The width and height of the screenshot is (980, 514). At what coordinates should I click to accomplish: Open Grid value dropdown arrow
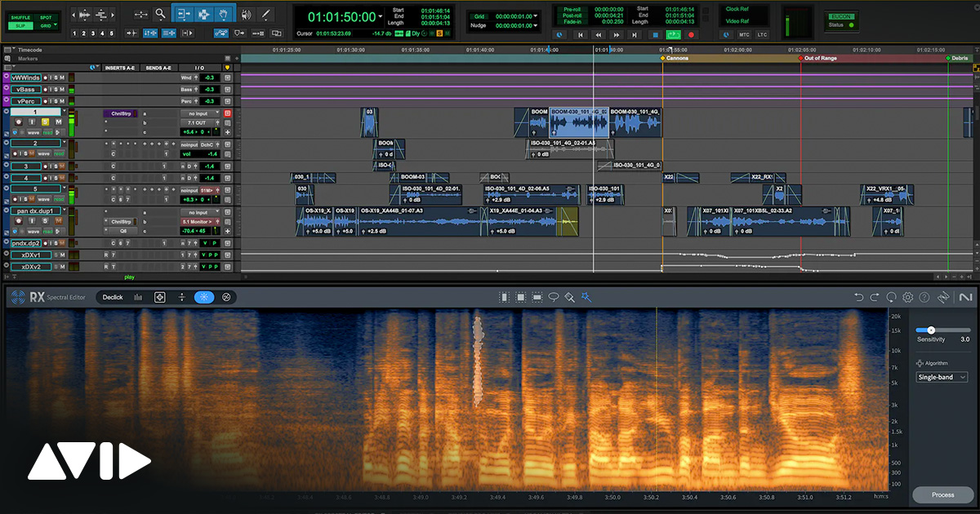pos(537,16)
